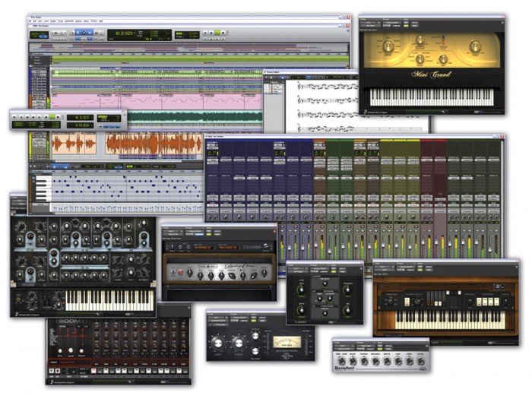532x399 pixels.
Task: Click a key on the Mini Grand keyboard
Action: pyautogui.click(x=432, y=97)
